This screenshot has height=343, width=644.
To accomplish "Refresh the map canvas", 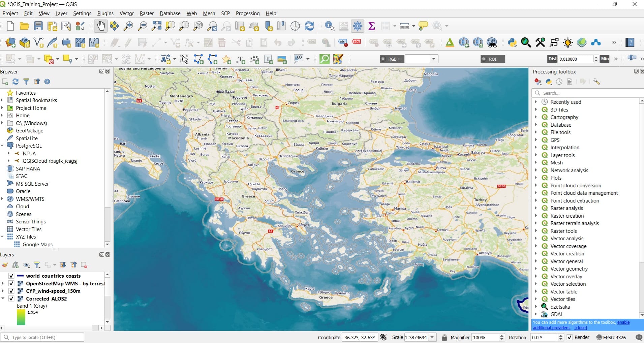I will (x=309, y=26).
